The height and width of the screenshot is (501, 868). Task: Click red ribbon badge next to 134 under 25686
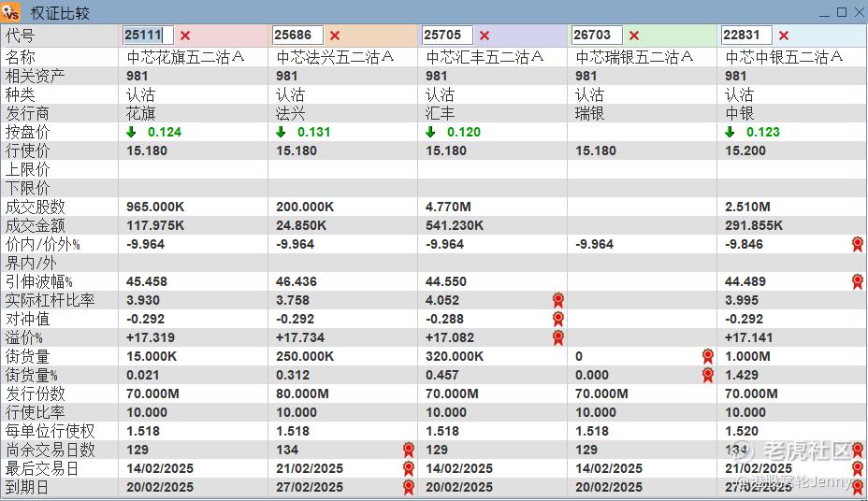click(409, 450)
